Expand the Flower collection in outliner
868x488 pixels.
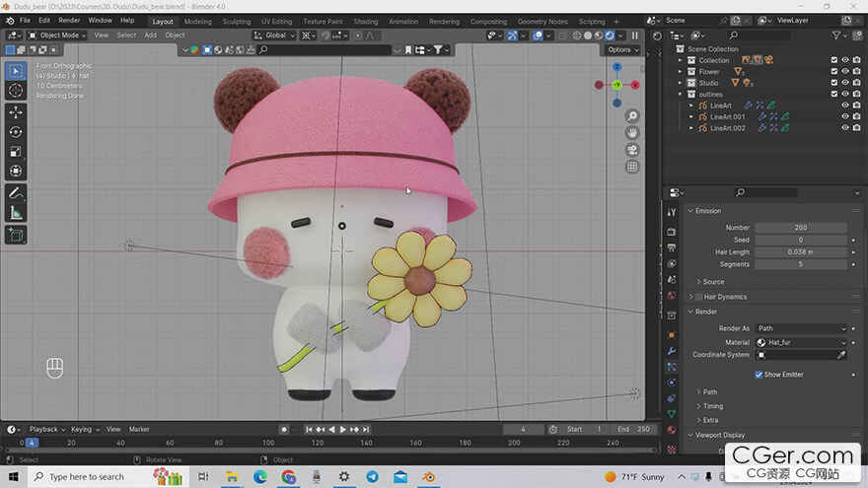pos(681,71)
